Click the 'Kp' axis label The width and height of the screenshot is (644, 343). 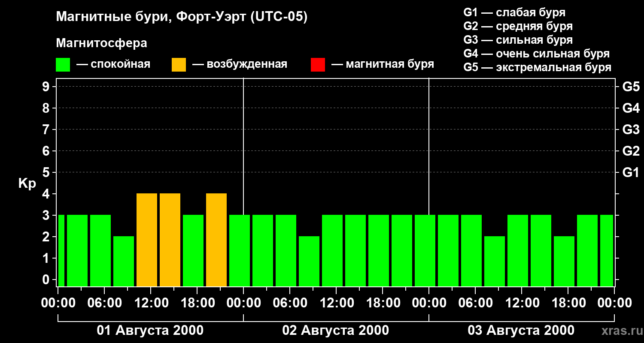click(27, 184)
